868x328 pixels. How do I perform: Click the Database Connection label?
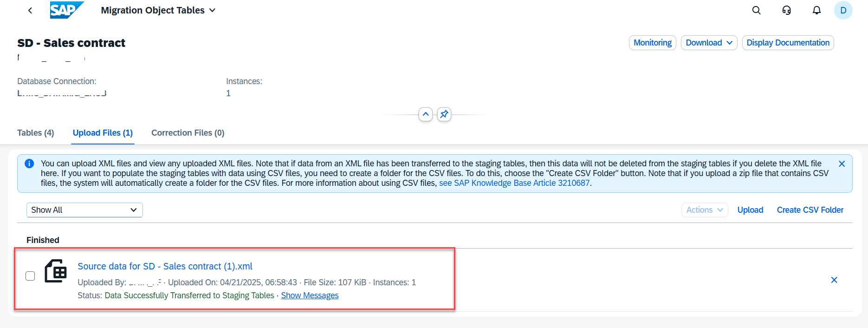tap(57, 81)
